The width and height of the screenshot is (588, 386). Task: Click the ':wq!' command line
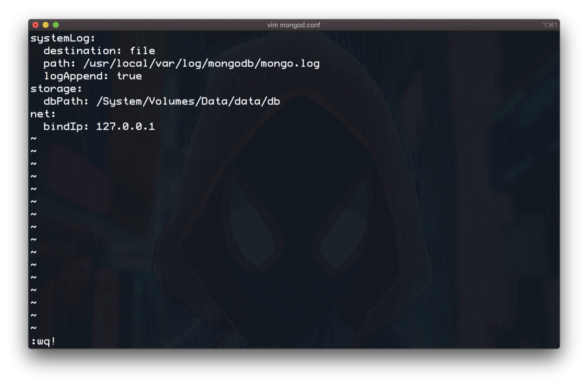click(x=43, y=342)
